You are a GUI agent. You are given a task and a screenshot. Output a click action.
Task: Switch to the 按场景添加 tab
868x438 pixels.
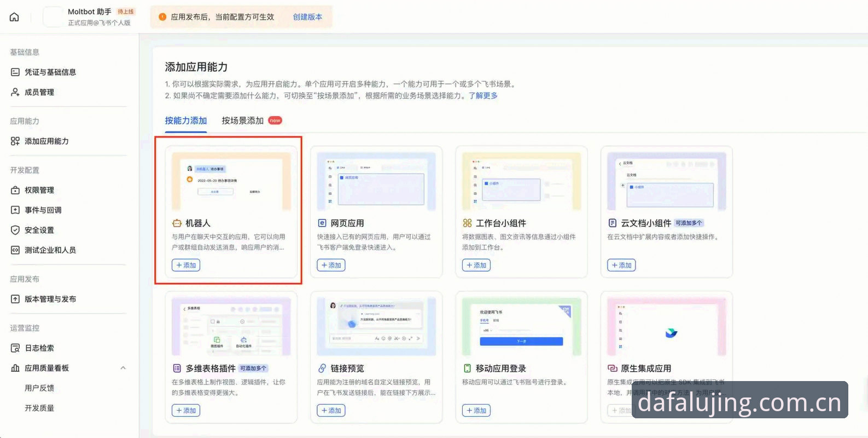[x=243, y=121]
